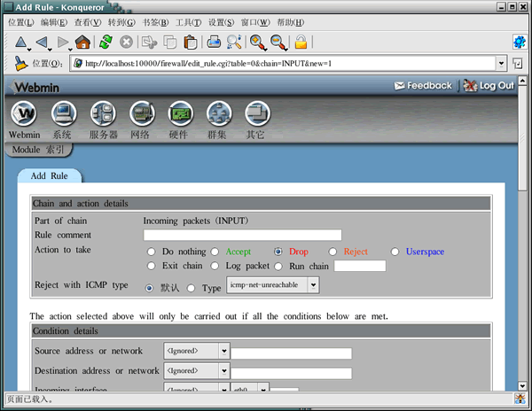The image size is (532, 411).
Task: Open the 设置(S) menu
Action: pyautogui.click(x=221, y=22)
